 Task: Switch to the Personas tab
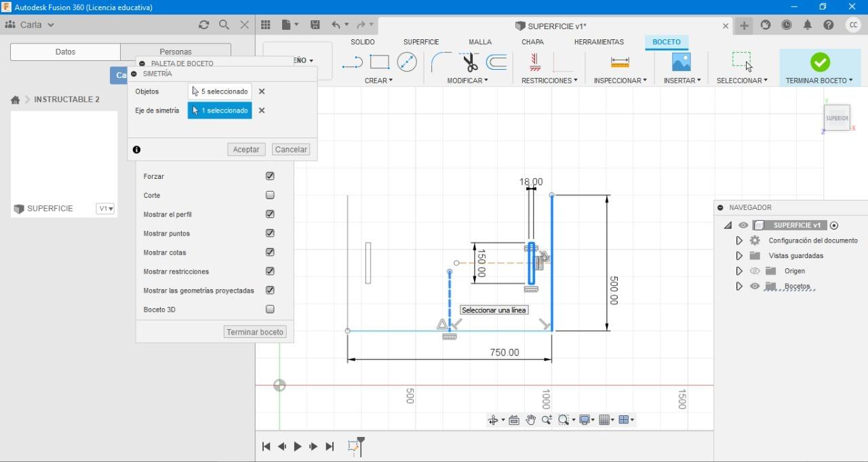pyautogui.click(x=176, y=52)
